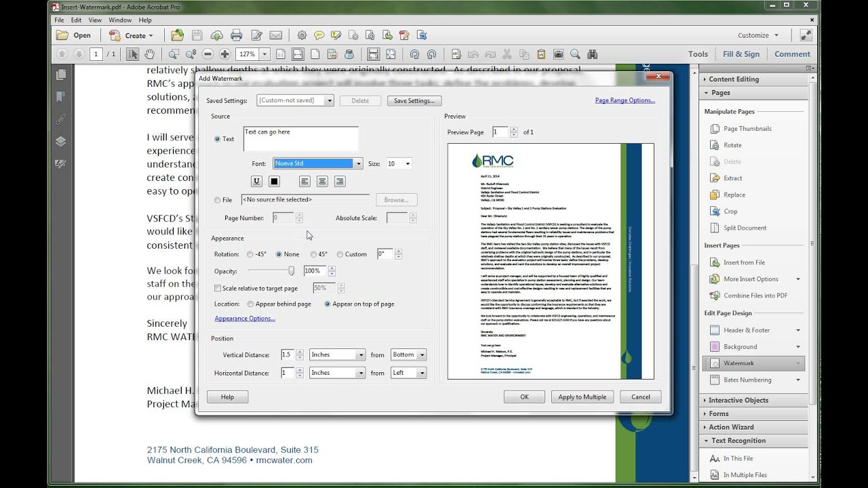Open the File menu
The image size is (868, 488).
coord(60,20)
